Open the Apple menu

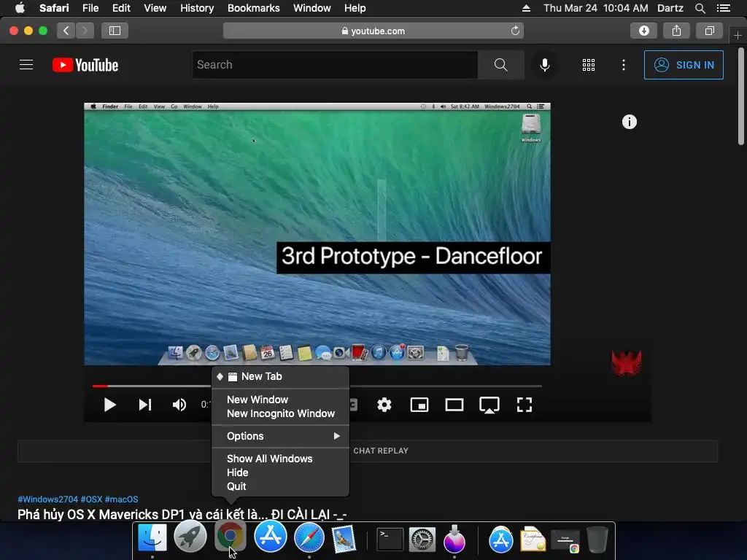(20, 8)
